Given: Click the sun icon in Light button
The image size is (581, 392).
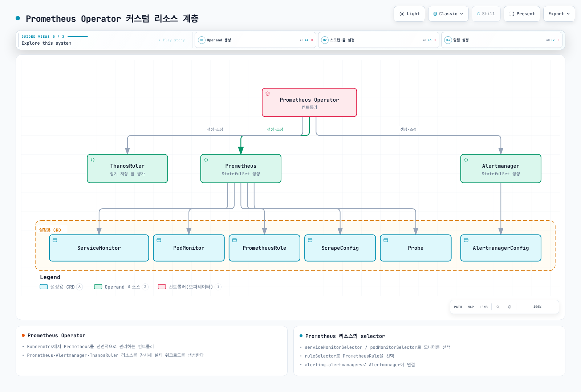Looking at the screenshot, I should pos(402,14).
